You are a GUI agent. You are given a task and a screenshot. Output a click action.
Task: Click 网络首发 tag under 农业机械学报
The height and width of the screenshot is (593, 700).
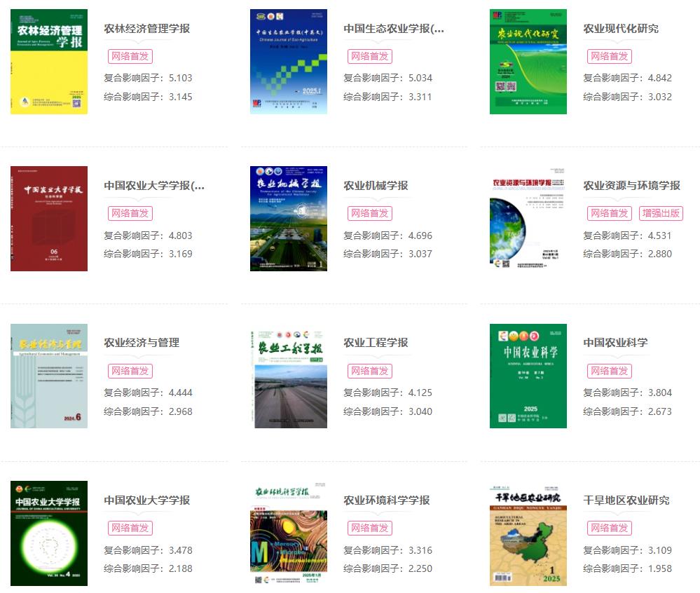370,214
